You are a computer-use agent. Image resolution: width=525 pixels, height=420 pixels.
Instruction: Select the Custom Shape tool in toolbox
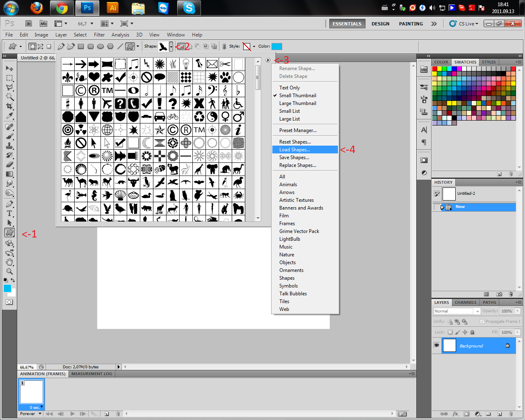(9, 233)
